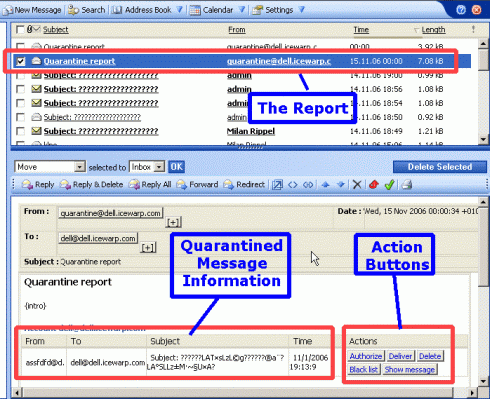Click the horizontal scrollbar of message pane

[x=245, y=393]
